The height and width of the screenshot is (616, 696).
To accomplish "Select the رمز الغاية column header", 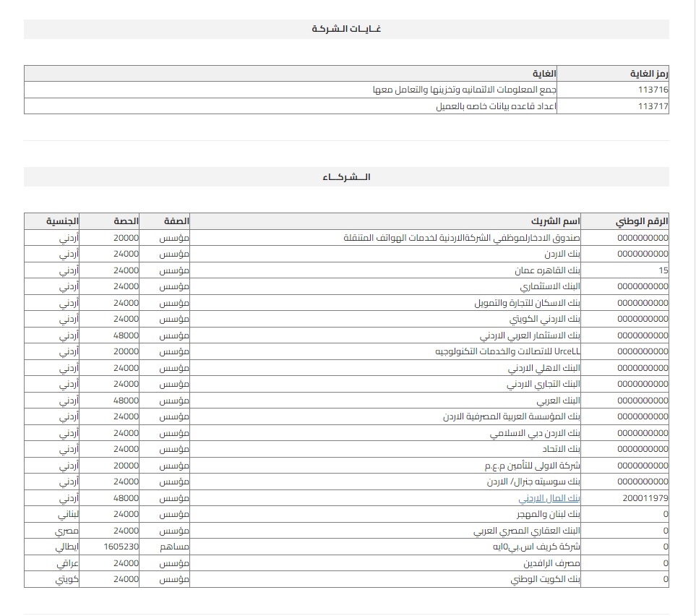I will pyautogui.click(x=649, y=74).
